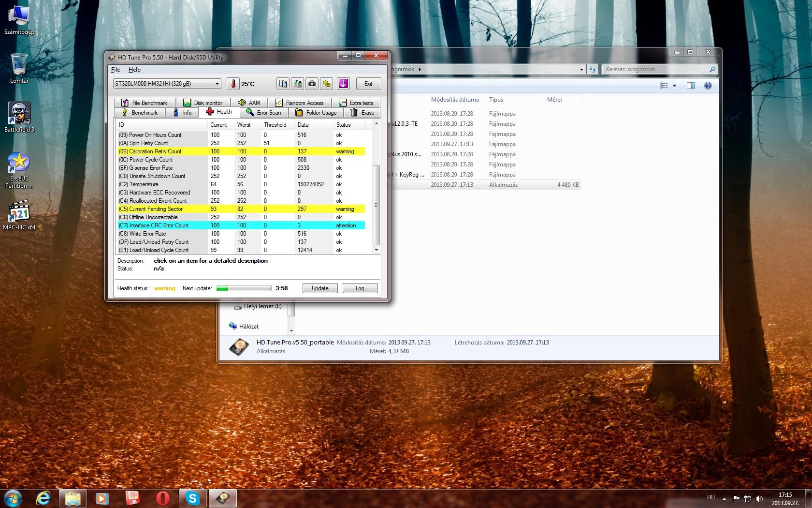This screenshot has height=508, width=812.
Task: Switch to the Folder Usage tab
Action: point(316,113)
